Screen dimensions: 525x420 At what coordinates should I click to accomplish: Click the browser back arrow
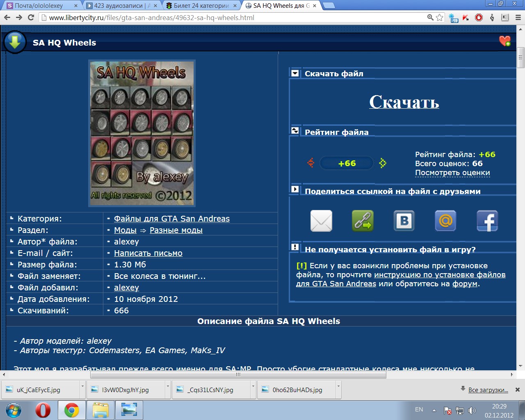pyautogui.click(x=7, y=17)
